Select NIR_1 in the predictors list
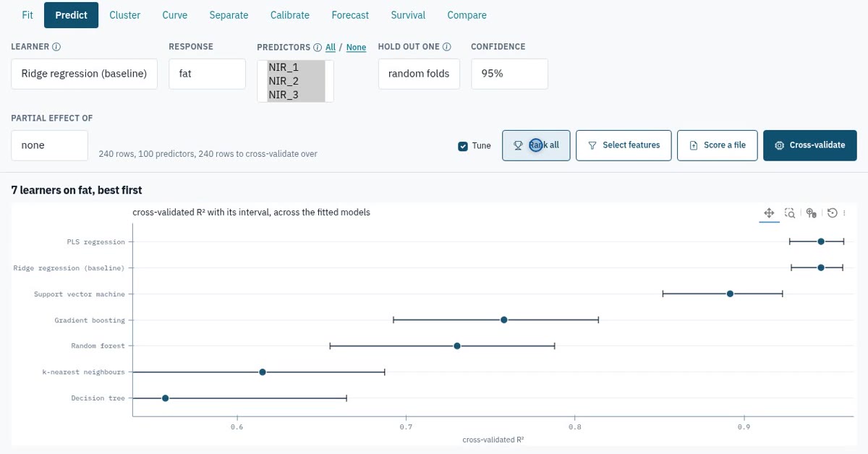The height and width of the screenshot is (454, 868). click(296, 67)
